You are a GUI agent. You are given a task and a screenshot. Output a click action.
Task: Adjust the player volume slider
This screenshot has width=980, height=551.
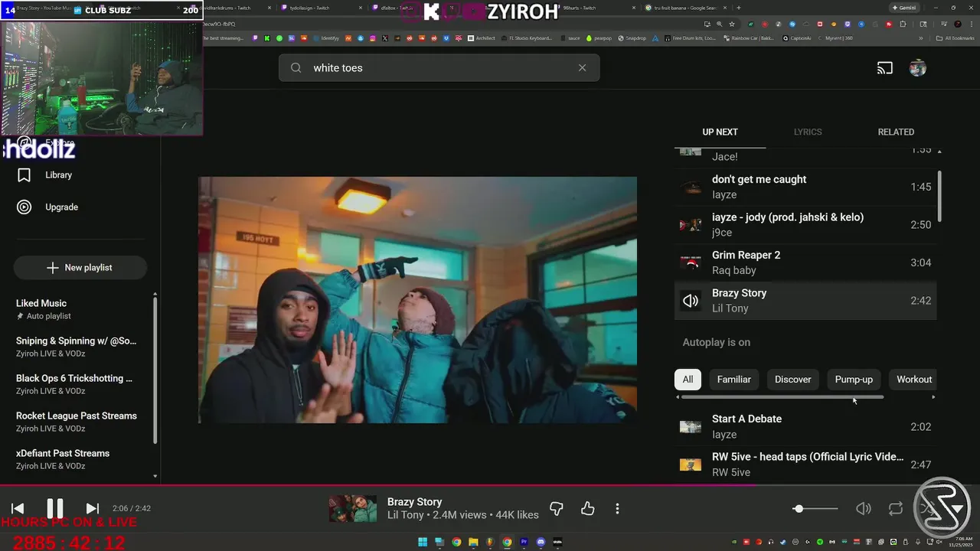(x=815, y=509)
